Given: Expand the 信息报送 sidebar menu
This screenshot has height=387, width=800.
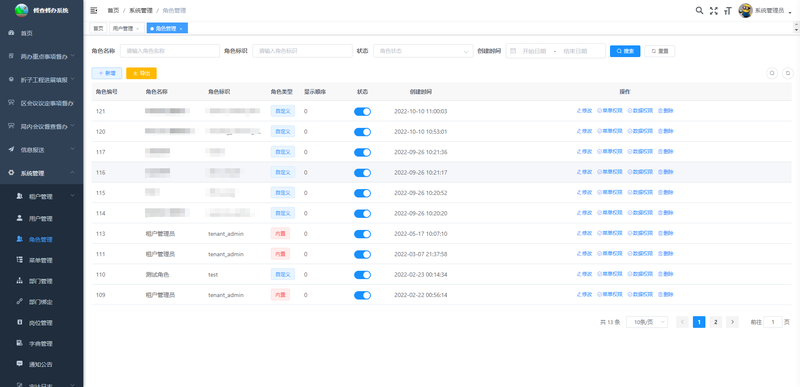Looking at the screenshot, I should [41, 149].
